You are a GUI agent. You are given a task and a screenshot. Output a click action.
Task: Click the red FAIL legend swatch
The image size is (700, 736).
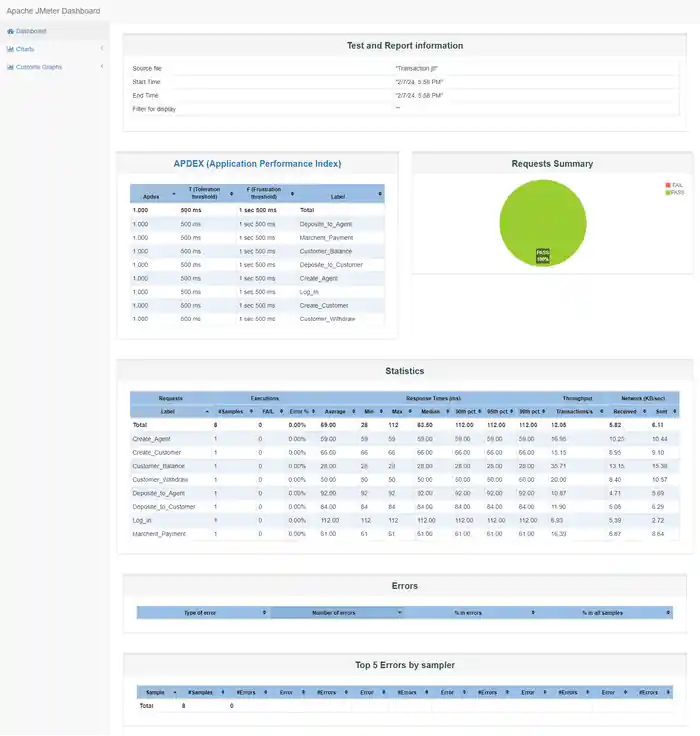pos(668,185)
